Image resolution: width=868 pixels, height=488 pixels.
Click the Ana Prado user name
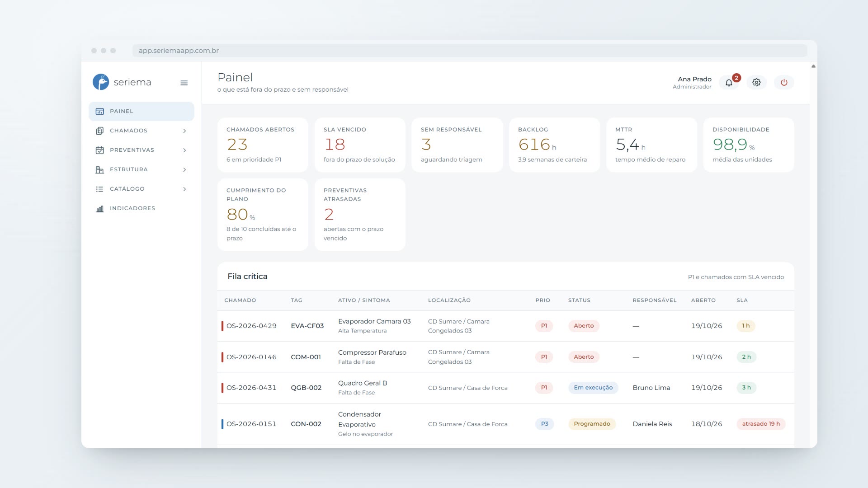click(x=694, y=79)
